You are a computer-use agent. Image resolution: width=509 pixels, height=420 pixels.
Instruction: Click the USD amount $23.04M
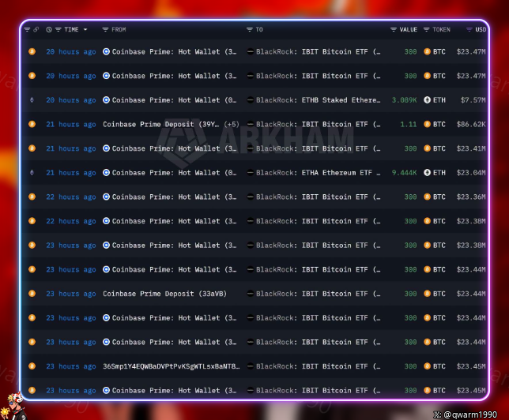(471, 173)
